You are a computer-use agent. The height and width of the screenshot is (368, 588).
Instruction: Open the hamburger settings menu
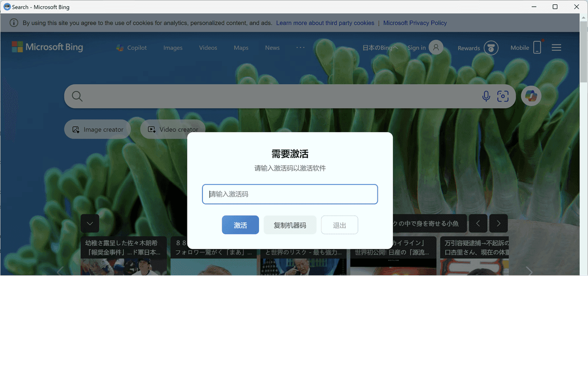[556, 47]
